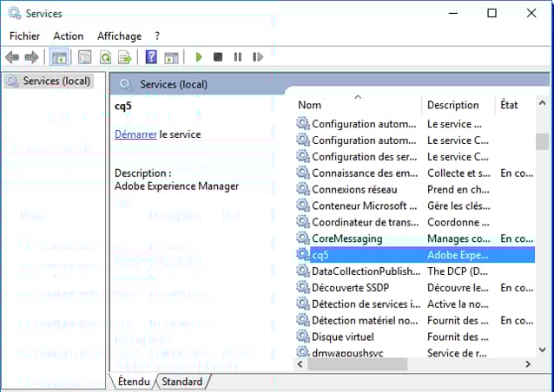Viewport: 554px width, 392px height.
Task: Export list toolbar icon
Action: (125, 57)
